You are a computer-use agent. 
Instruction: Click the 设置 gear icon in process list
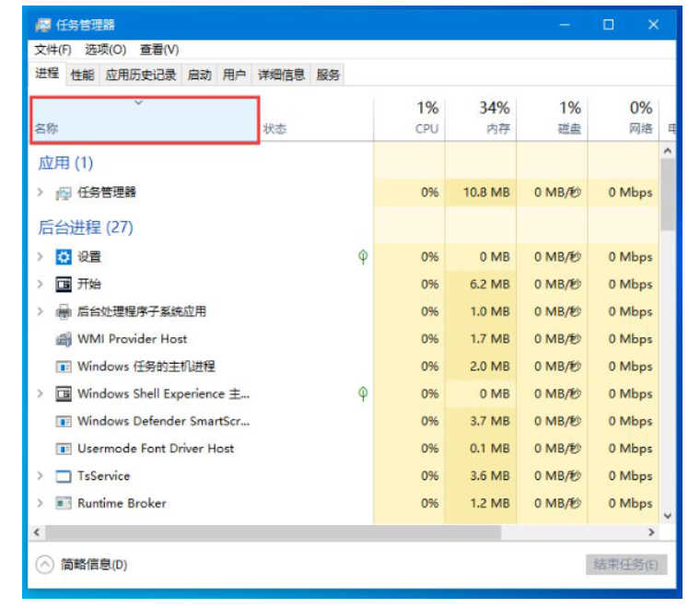[x=64, y=257]
